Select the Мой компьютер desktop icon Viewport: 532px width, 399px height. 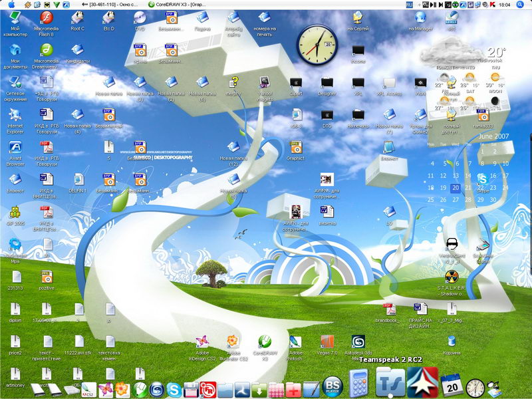(x=15, y=23)
